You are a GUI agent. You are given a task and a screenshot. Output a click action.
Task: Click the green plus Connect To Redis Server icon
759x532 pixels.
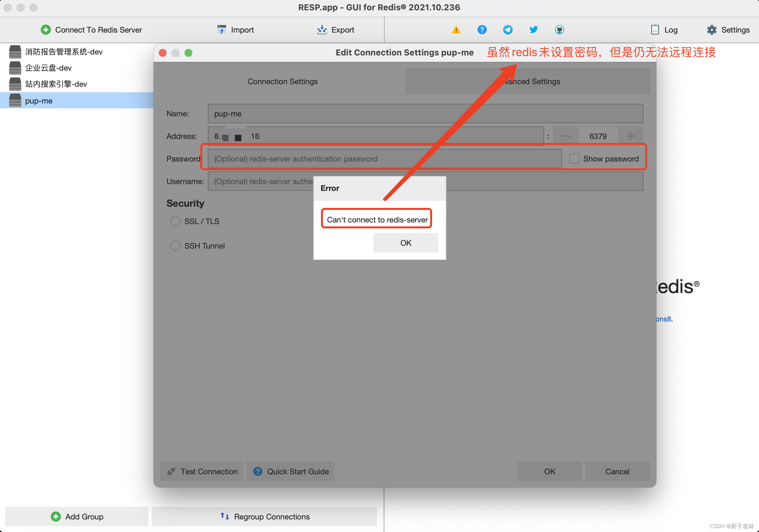[46, 30]
